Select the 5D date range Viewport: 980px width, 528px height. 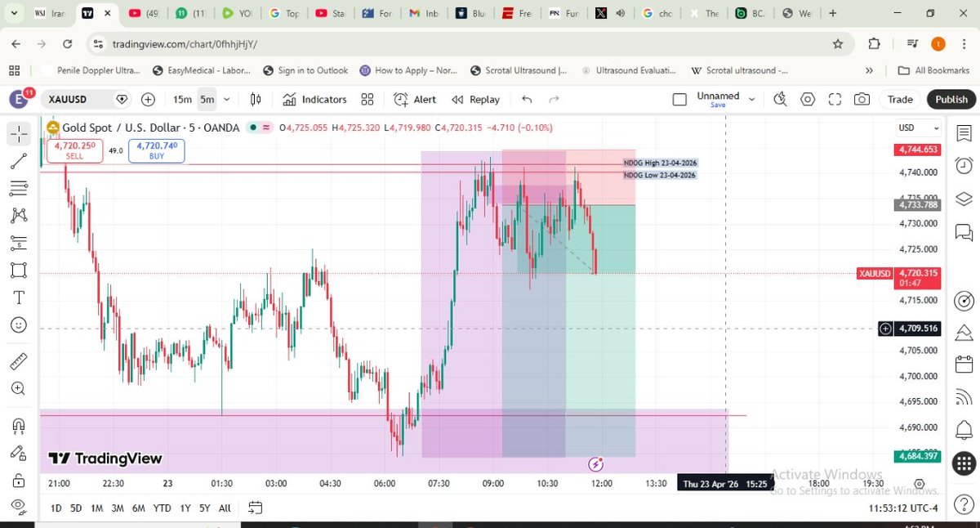76,508
